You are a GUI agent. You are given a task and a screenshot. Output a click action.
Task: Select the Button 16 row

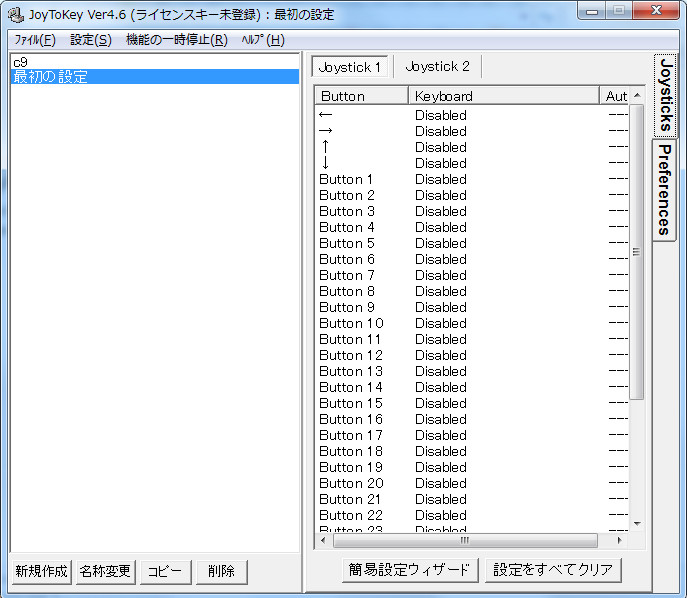(x=472, y=419)
